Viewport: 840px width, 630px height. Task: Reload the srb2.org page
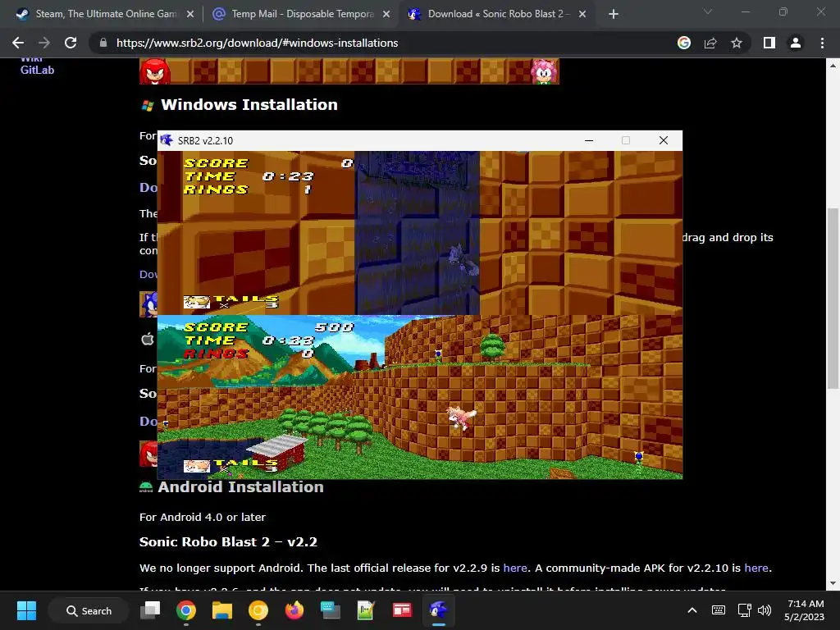click(71, 43)
